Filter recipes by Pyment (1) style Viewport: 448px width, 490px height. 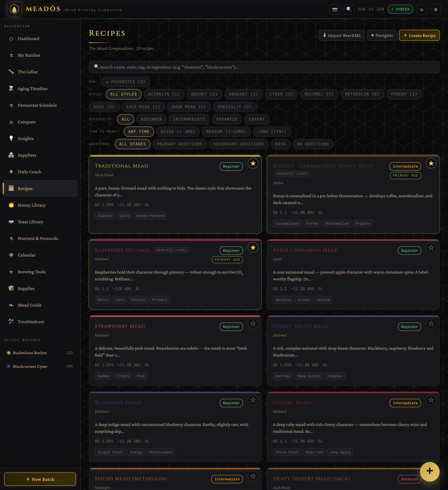(404, 94)
